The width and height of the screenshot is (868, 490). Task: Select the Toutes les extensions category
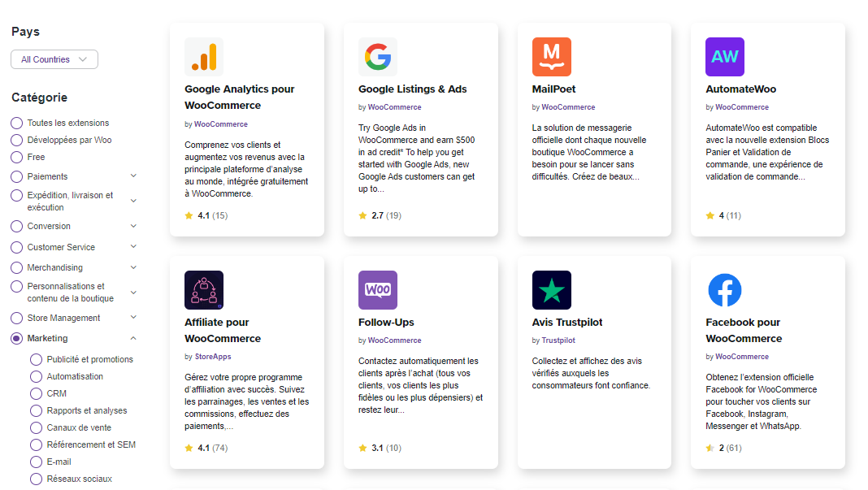(16, 123)
